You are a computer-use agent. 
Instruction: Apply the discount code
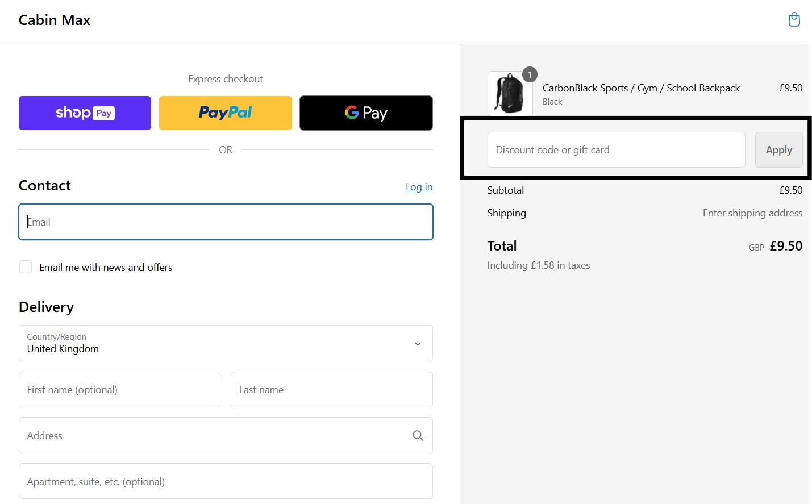[778, 150]
